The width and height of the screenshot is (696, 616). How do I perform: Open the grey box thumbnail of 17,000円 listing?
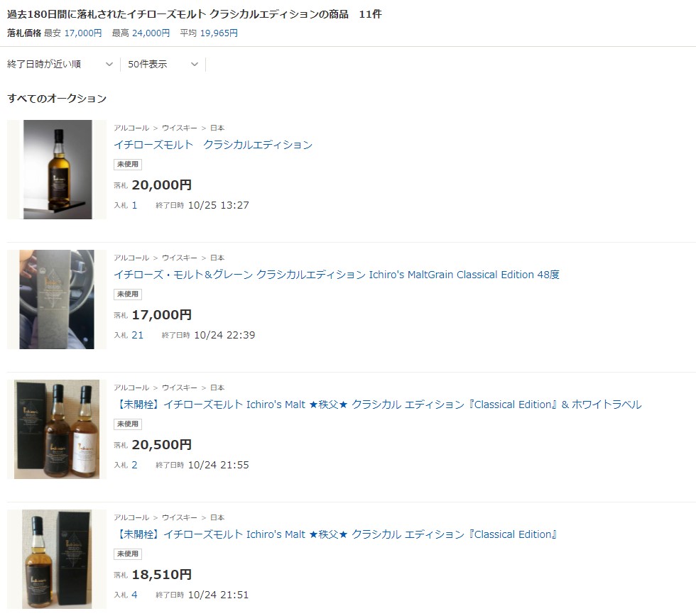pos(57,299)
